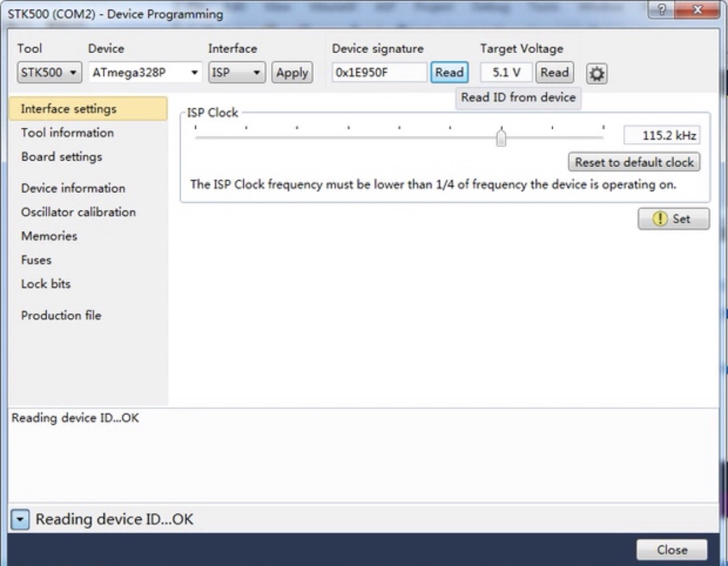Click the status bar text Reading device ID...OK
Viewport: 728px width, 566px height.
coord(114,519)
